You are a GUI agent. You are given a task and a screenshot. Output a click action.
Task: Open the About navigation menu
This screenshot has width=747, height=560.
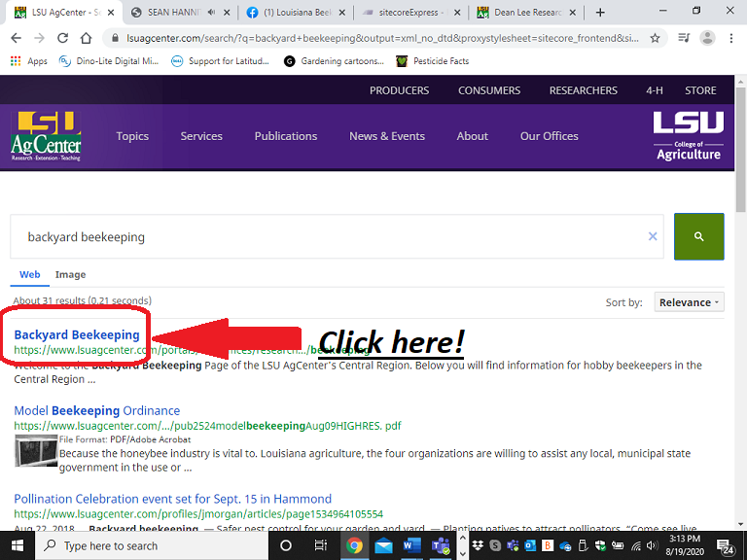pyautogui.click(x=472, y=136)
